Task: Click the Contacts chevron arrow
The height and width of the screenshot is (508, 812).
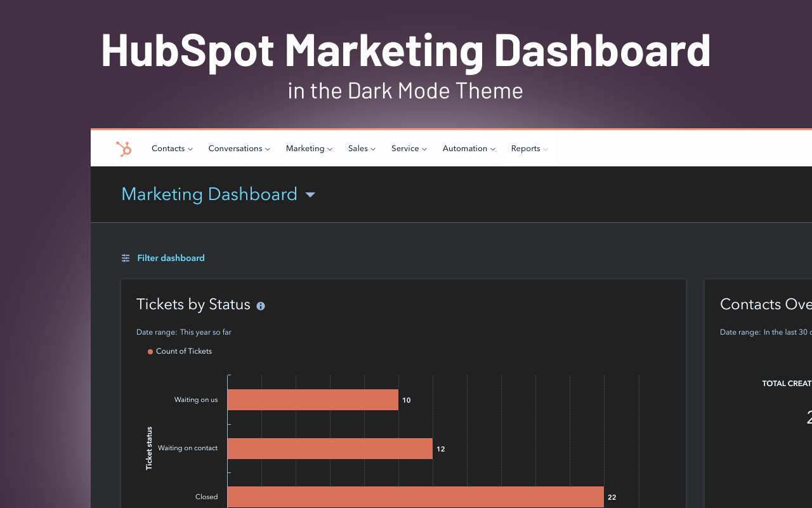Action: [x=190, y=149]
